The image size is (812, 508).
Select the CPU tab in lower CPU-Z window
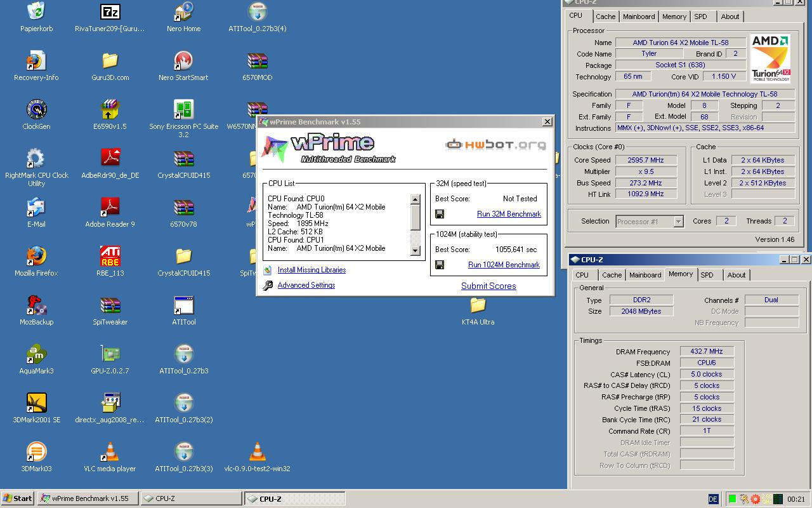[582, 275]
